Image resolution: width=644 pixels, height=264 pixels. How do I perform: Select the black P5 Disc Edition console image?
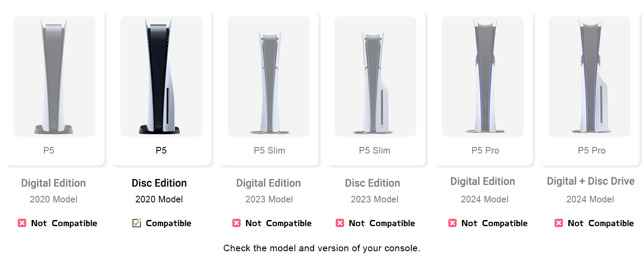coord(161,77)
